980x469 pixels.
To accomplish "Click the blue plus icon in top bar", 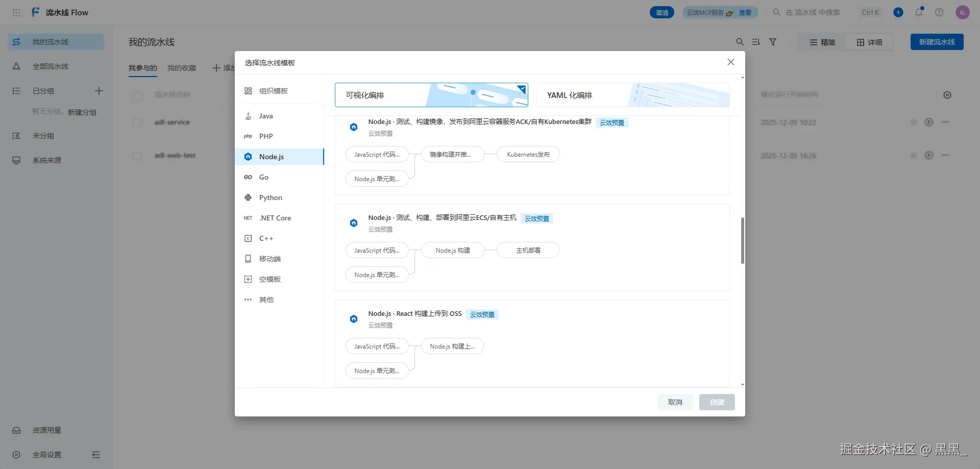I will tap(898, 12).
